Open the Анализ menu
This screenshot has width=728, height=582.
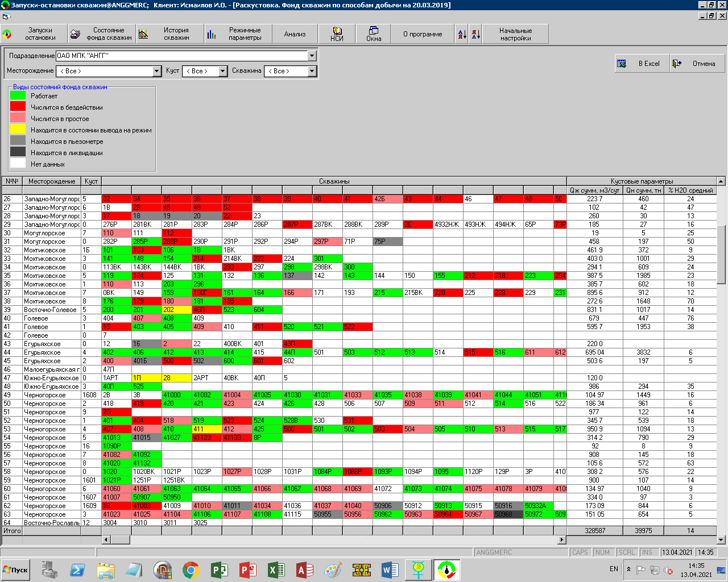pyautogui.click(x=295, y=34)
